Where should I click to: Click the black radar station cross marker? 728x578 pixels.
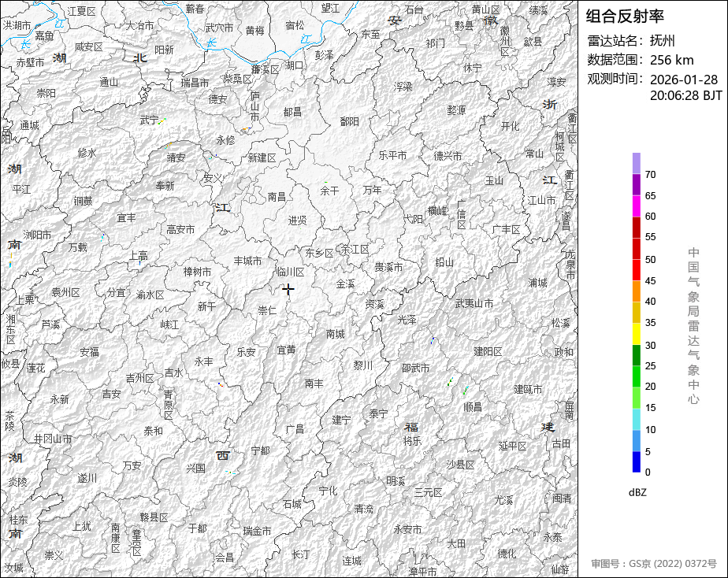pyautogui.click(x=288, y=290)
